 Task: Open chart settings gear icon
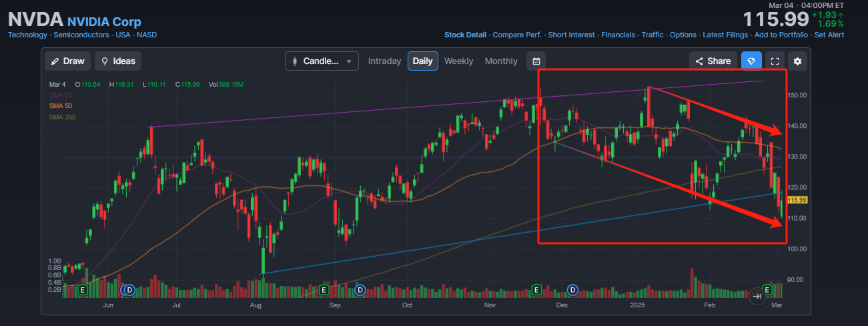tap(797, 61)
